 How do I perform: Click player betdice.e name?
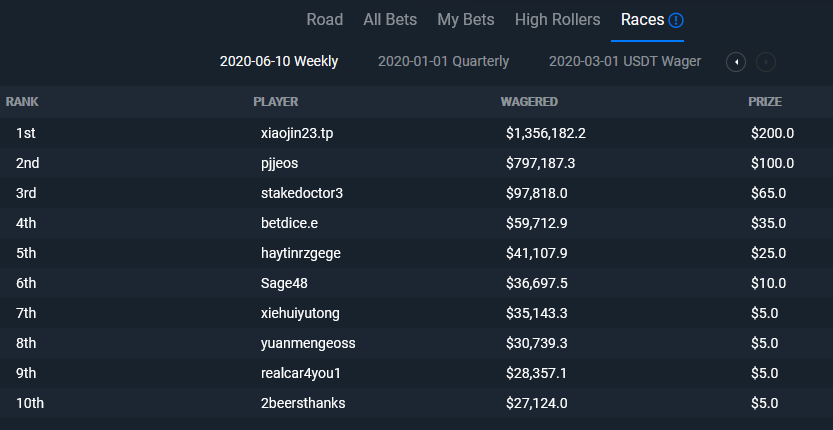coord(289,223)
